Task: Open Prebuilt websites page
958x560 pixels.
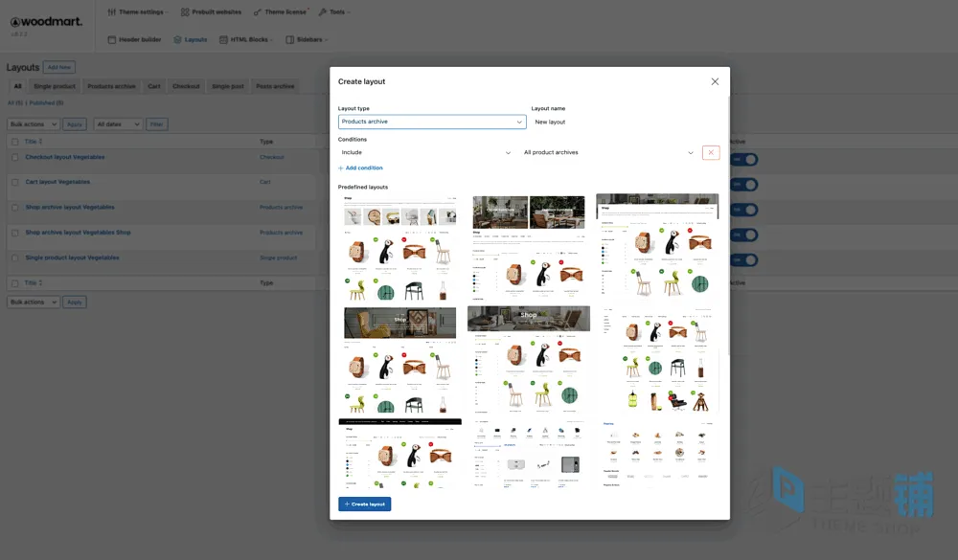Action: pos(211,12)
